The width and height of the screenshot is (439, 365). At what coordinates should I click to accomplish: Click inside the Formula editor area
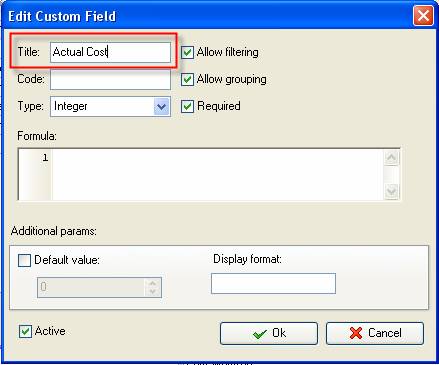coord(217,175)
